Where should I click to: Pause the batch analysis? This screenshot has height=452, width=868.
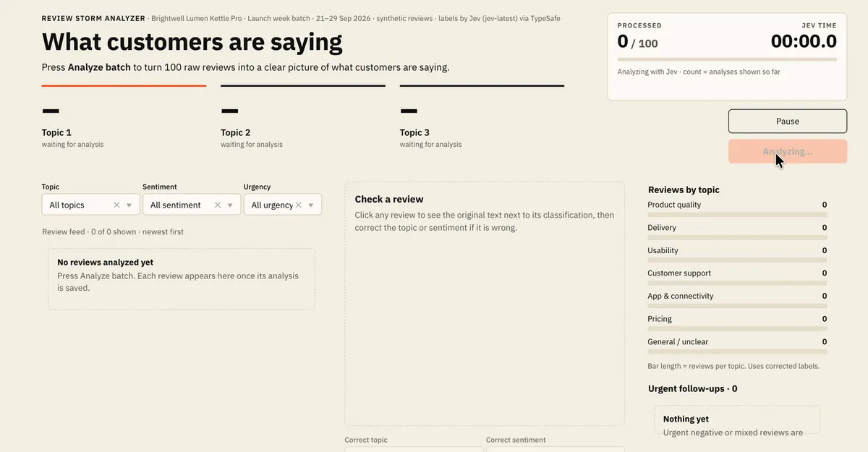point(788,121)
